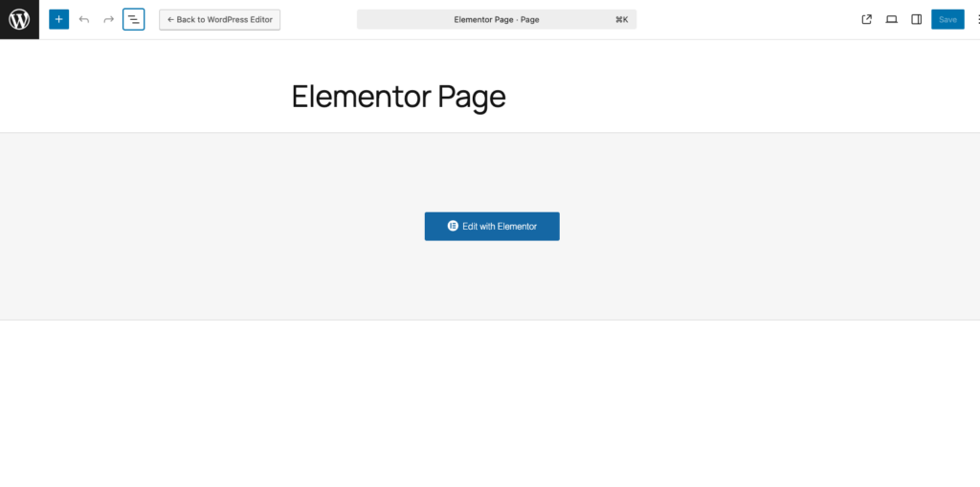Click the Elementor logo icon in button
This screenshot has width=980, height=487.
(x=453, y=227)
